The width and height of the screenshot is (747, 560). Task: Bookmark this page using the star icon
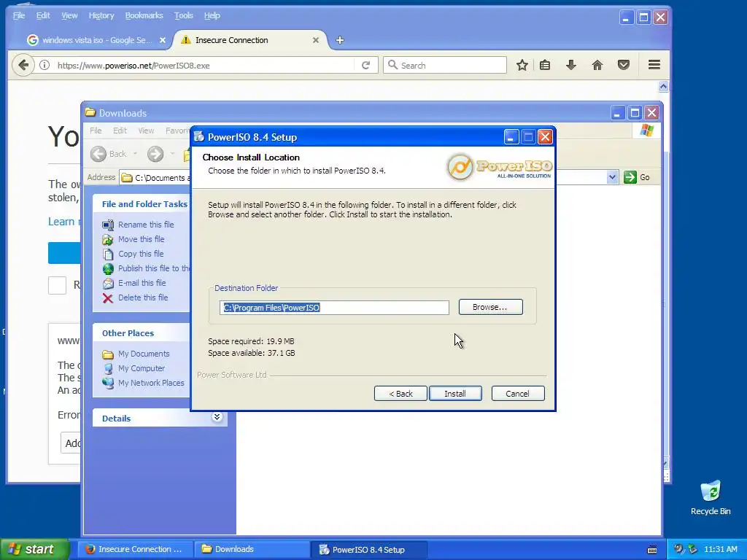point(522,65)
